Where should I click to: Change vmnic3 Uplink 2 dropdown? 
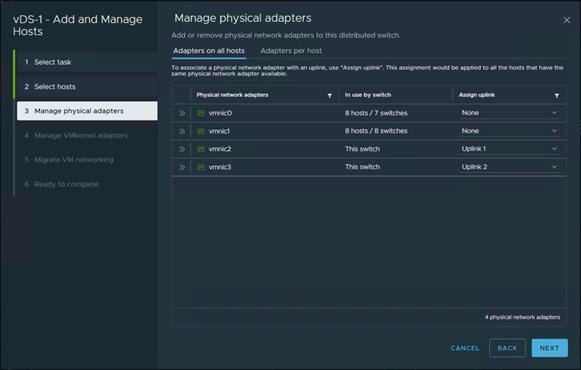pyautogui.click(x=509, y=167)
